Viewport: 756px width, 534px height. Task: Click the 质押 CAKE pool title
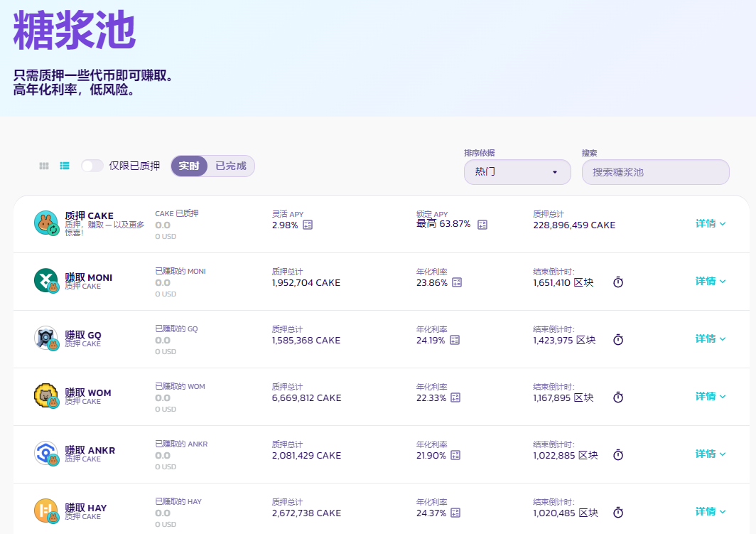pos(90,215)
